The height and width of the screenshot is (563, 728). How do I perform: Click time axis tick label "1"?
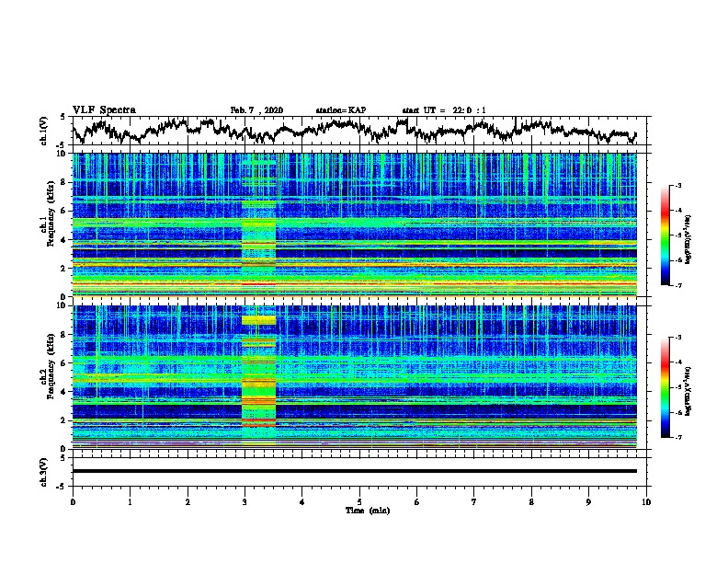click(x=130, y=502)
